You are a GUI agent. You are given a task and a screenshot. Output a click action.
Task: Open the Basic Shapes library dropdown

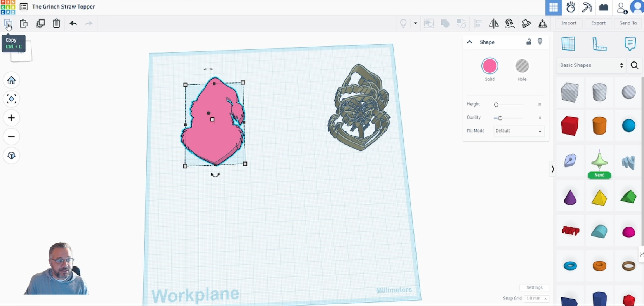(590, 65)
